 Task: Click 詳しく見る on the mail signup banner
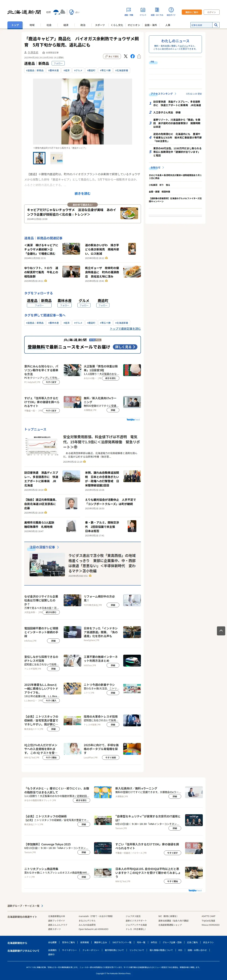(125, 347)
